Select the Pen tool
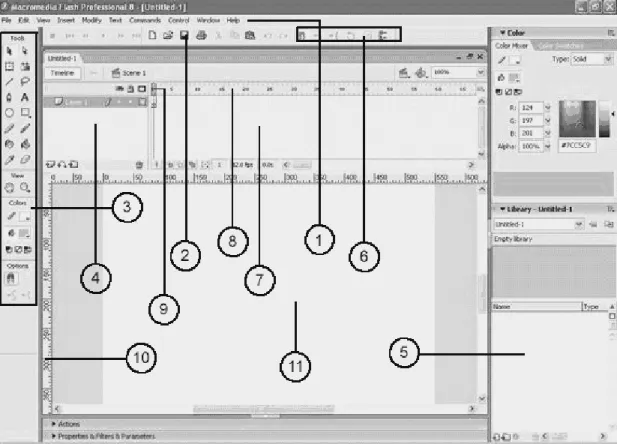 point(9,97)
